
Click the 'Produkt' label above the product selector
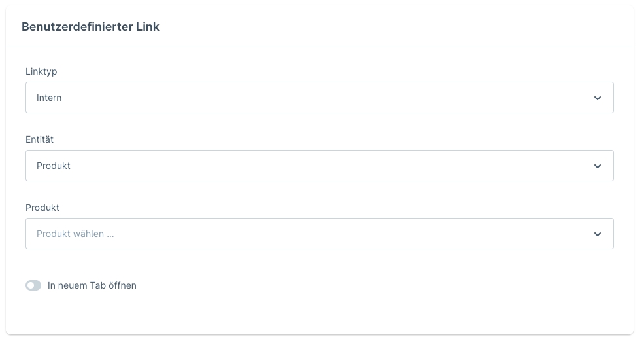tap(42, 208)
